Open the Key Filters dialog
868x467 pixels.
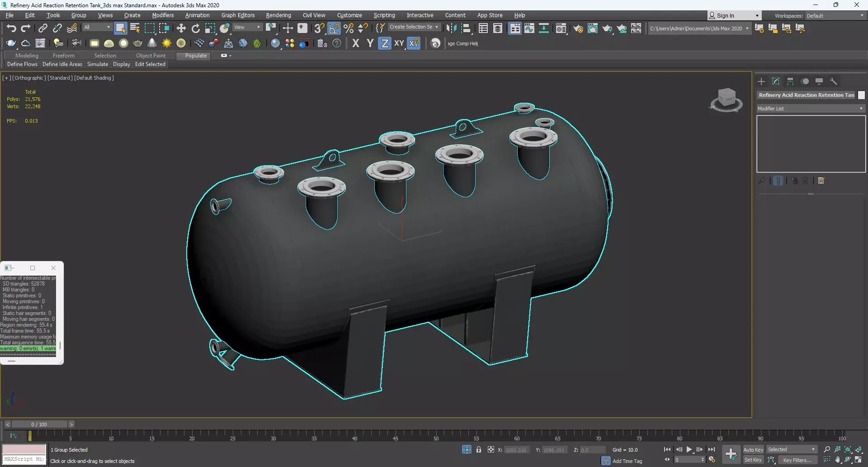797,460
